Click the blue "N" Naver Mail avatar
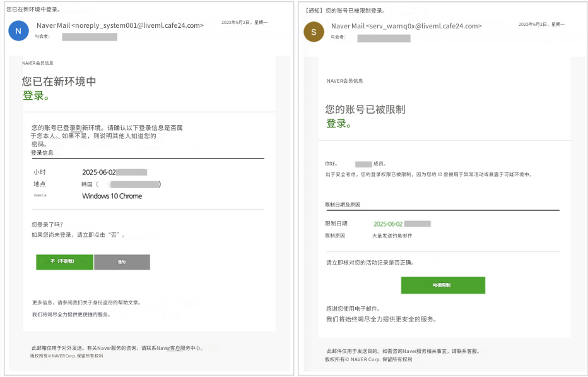 pyautogui.click(x=18, y=30)
